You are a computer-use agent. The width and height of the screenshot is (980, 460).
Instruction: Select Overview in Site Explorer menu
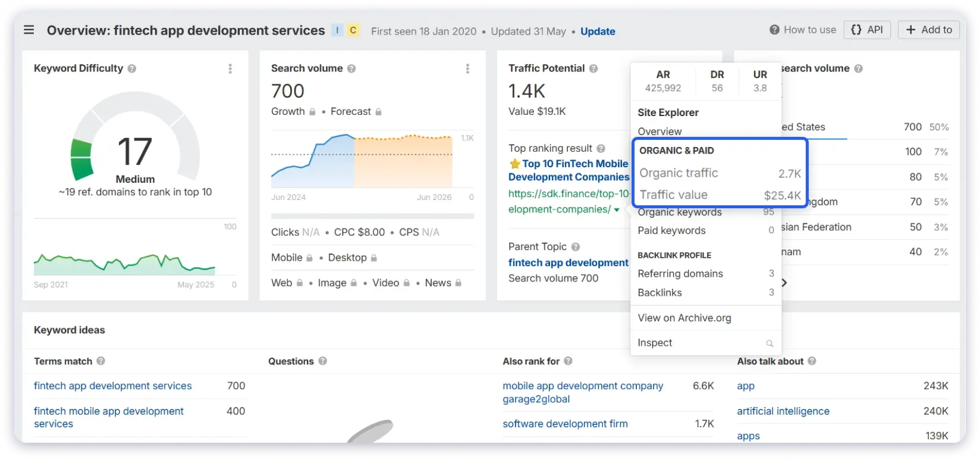(x=659, y=132)
